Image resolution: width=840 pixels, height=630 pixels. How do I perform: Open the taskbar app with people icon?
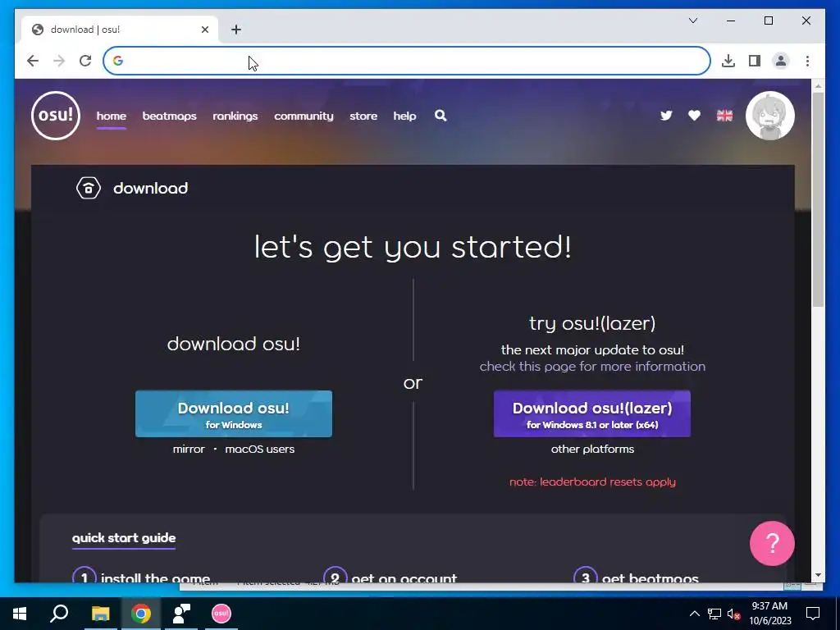pos(181,614)
